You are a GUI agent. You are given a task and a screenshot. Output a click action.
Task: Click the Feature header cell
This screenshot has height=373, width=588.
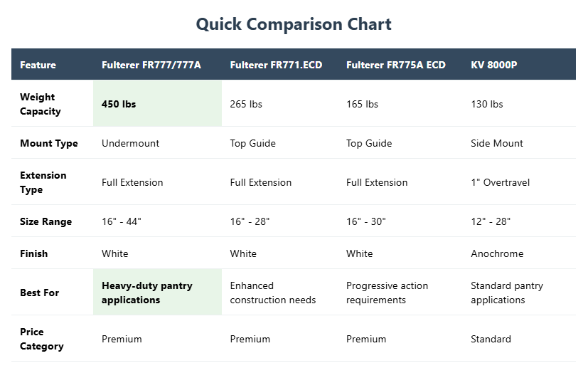[x=38, y=65]
